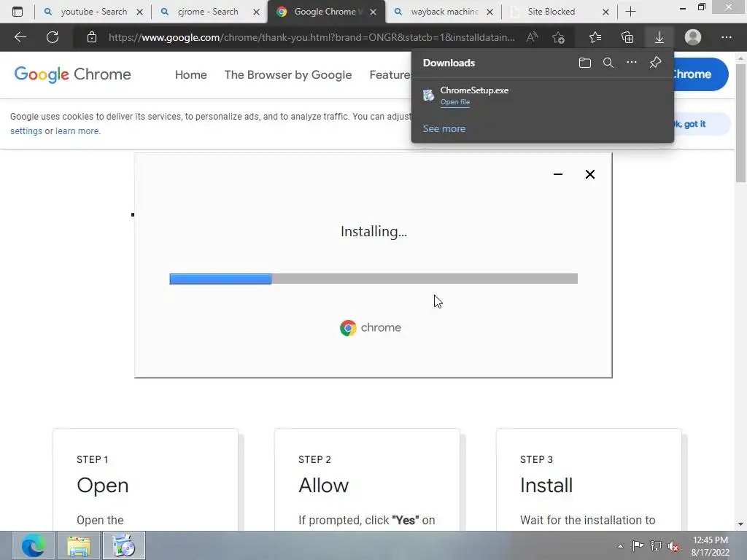The image size is (747, 560).
Task: Click the STEP 1 Open card heading
Action: click(x=102, y=485)
